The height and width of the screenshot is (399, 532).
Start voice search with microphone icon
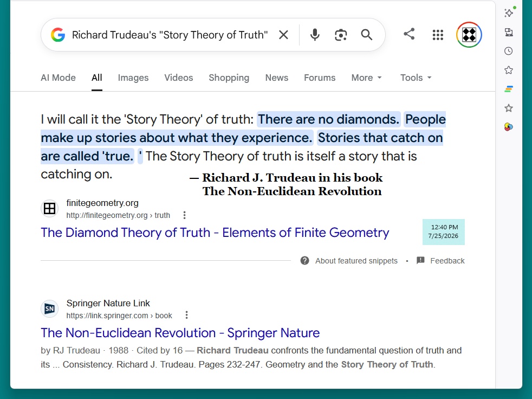coord(315,35)
